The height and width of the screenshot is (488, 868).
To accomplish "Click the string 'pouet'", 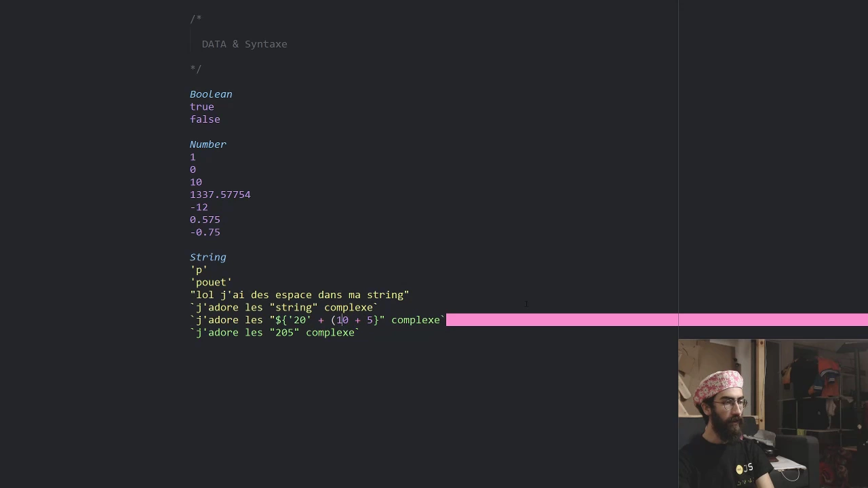I will tap(211, 283).
